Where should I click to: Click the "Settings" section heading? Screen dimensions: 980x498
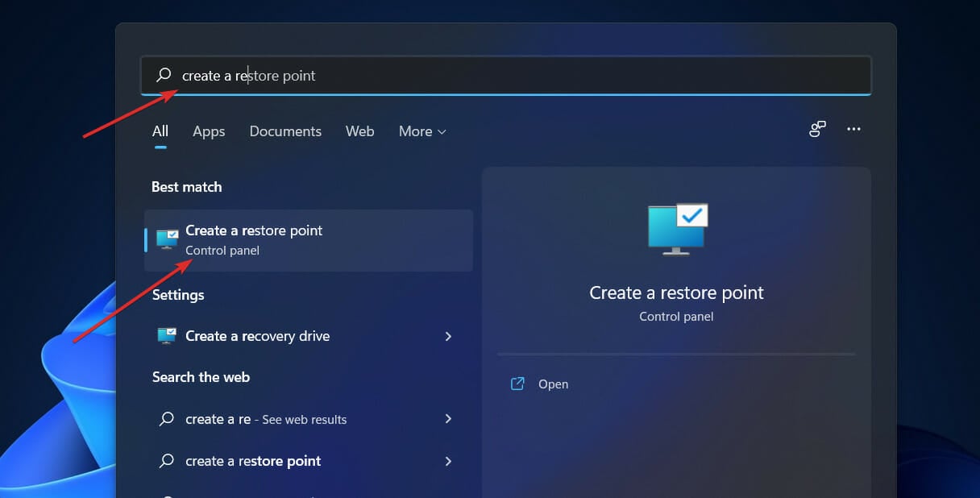point(178,295)
